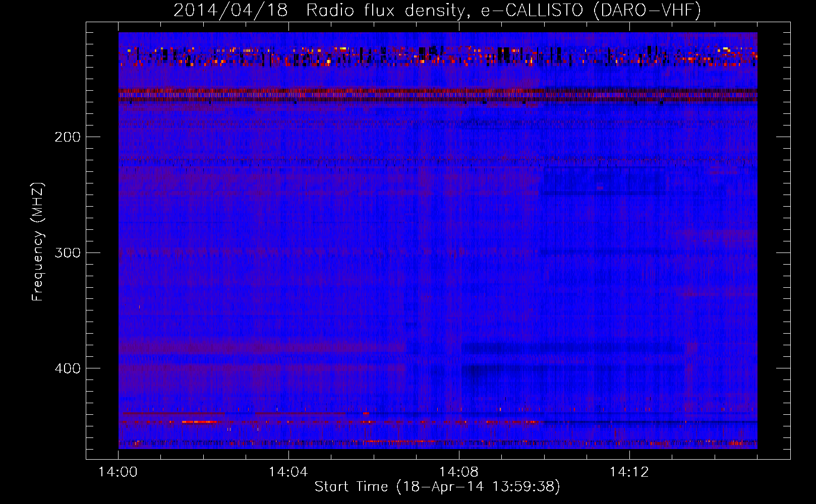The width and height of the screenshot is (816, 504).
Task: Click the 14:04 time tick label
Action: pyautogui.click(x=288, y=472)
